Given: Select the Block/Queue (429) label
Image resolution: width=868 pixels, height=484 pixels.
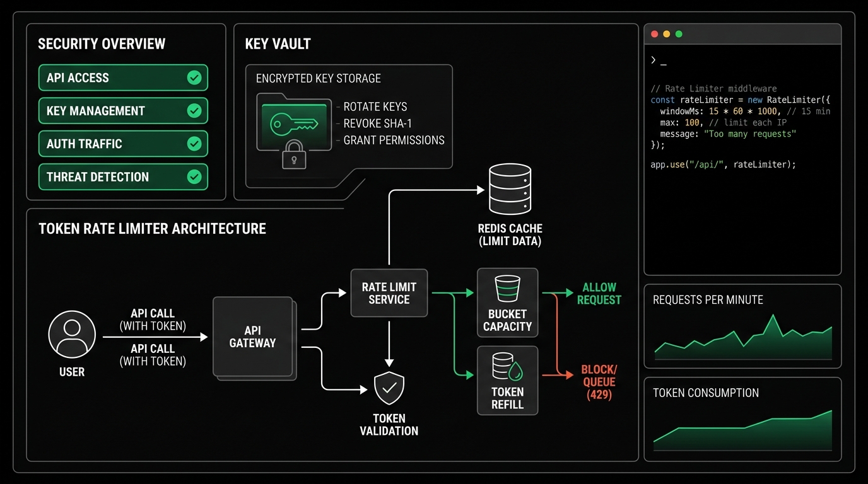Looking at the screenshot, I should click(x=599, y=382).
